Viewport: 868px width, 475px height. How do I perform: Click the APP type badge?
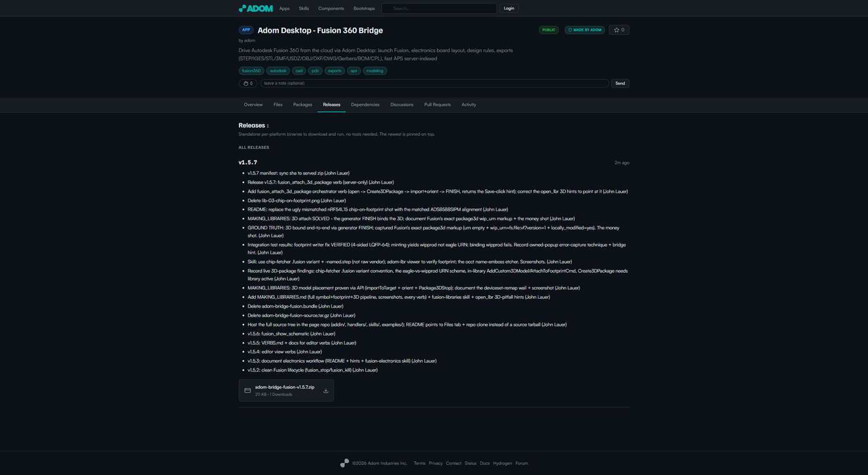(x=246, y=30)
